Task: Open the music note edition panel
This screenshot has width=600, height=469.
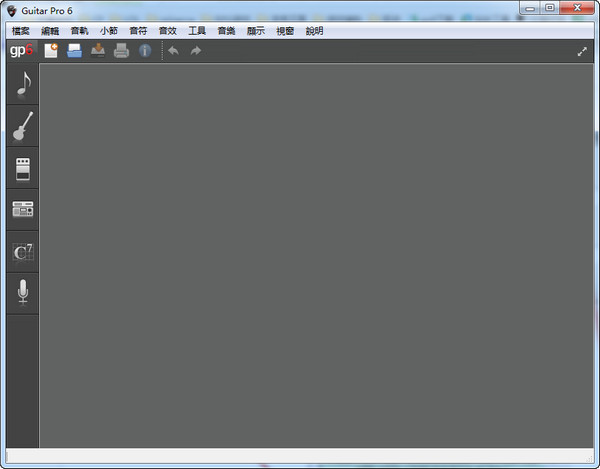Action: [x=23, y=84]
